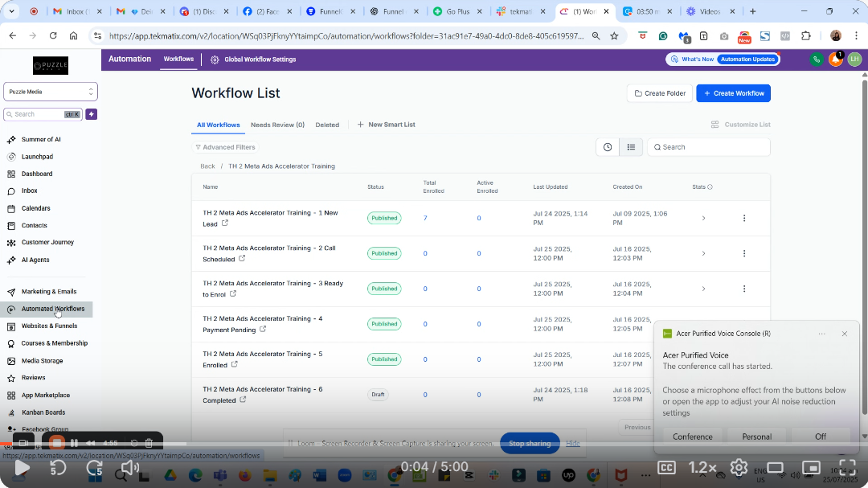
Task: Switch to Needs Review (0) tab
Action: coord(277,125)
